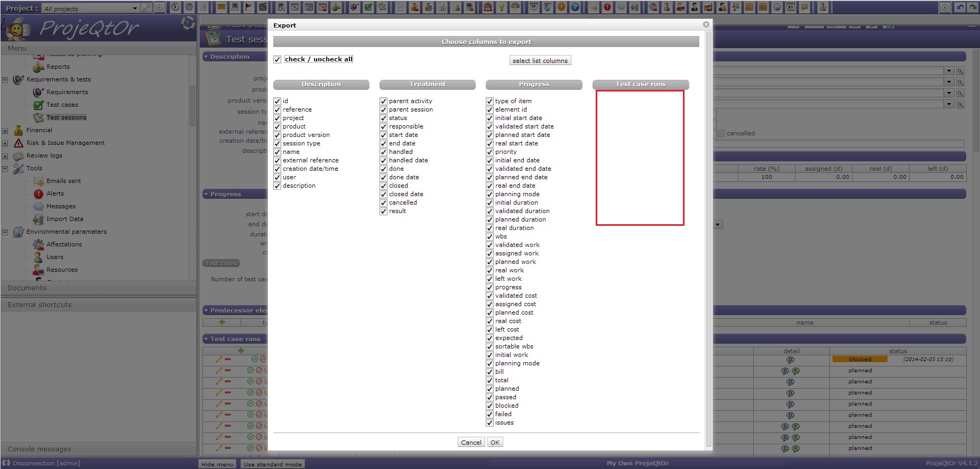
Task: Click the lightbulb icon in top toolbar
Action: click(501, 7)
